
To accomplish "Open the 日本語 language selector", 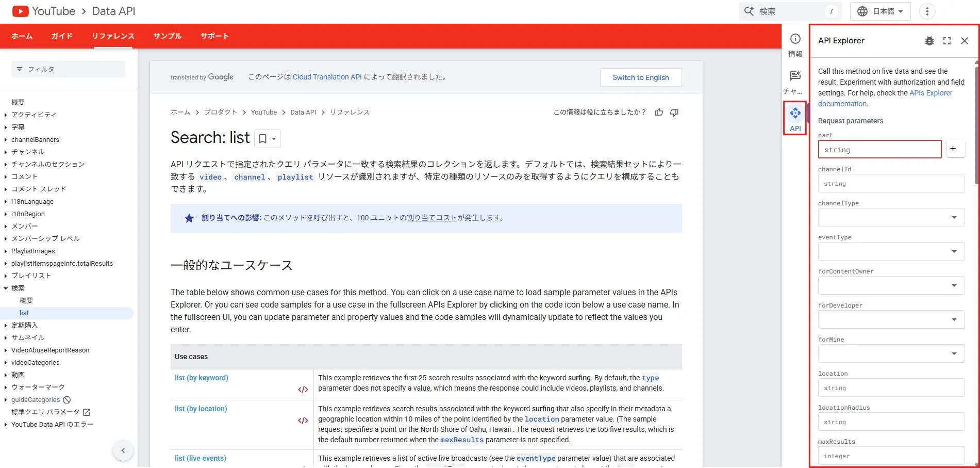I will click(x=880, y=11).
